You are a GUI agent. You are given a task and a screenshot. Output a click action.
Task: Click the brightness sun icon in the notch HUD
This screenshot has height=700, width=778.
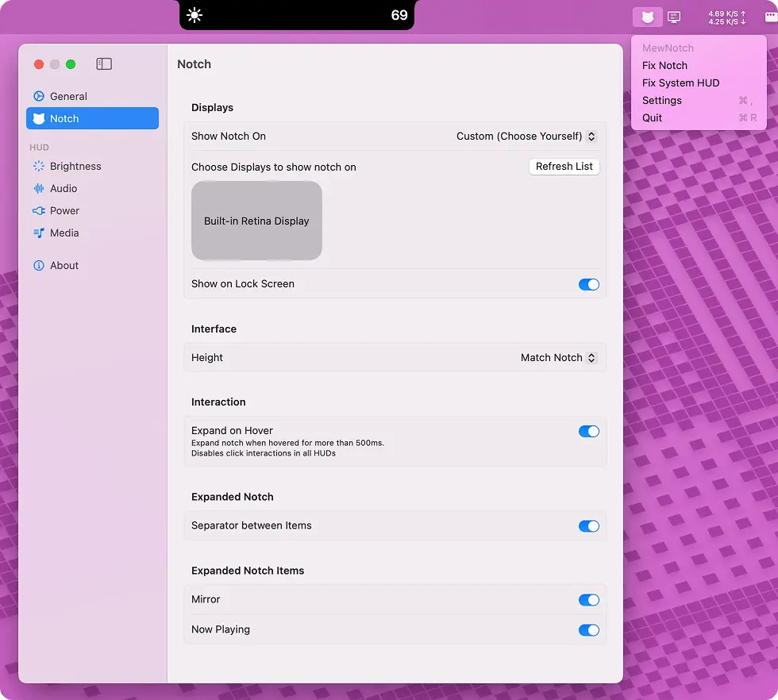tap(194, 15)
